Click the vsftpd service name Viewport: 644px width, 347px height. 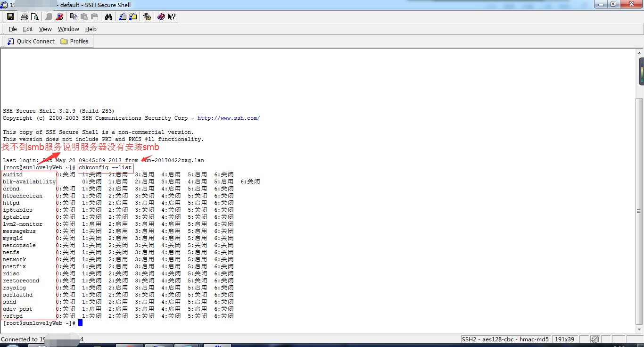point(13,316)
